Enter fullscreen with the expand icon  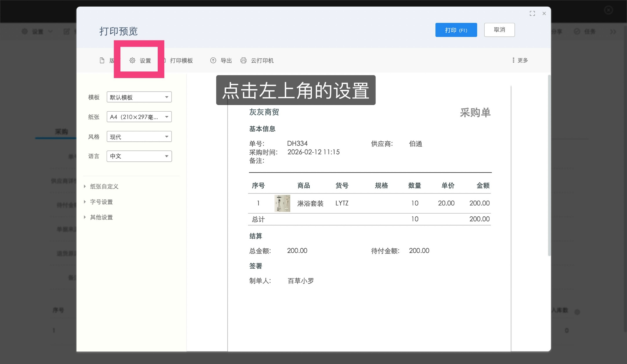pyautogui.click(x=532, y=13)
